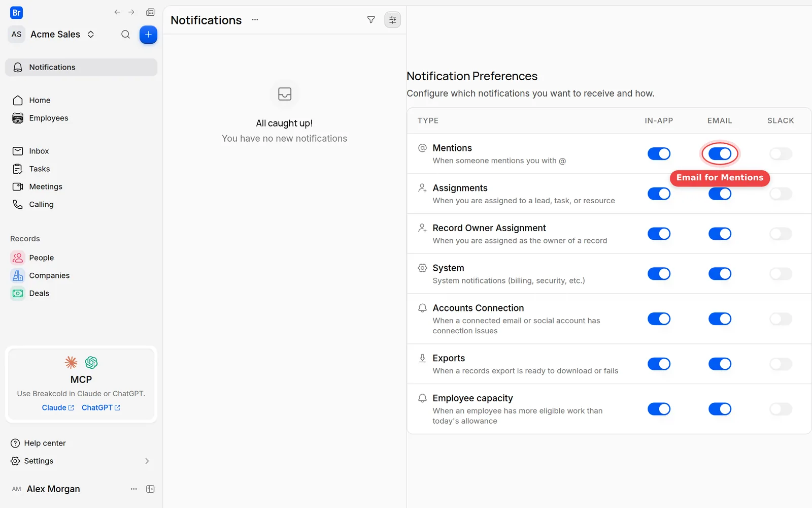Click the AS workspace avatar

click(x=17, y=35)
